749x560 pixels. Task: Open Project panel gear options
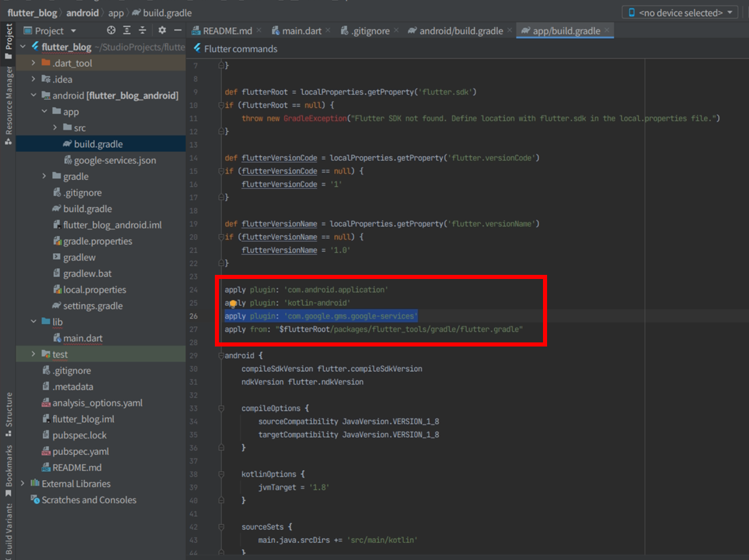pos(162,31)
